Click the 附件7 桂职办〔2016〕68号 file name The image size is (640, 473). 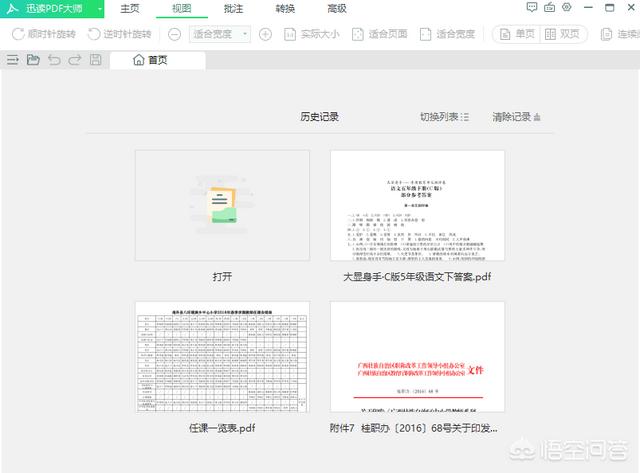[413, 428]
